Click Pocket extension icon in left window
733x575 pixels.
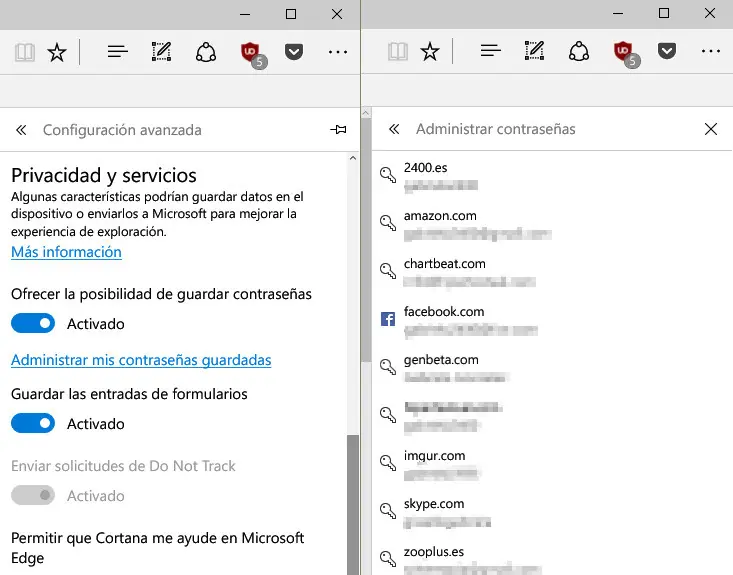click(294, 51)
